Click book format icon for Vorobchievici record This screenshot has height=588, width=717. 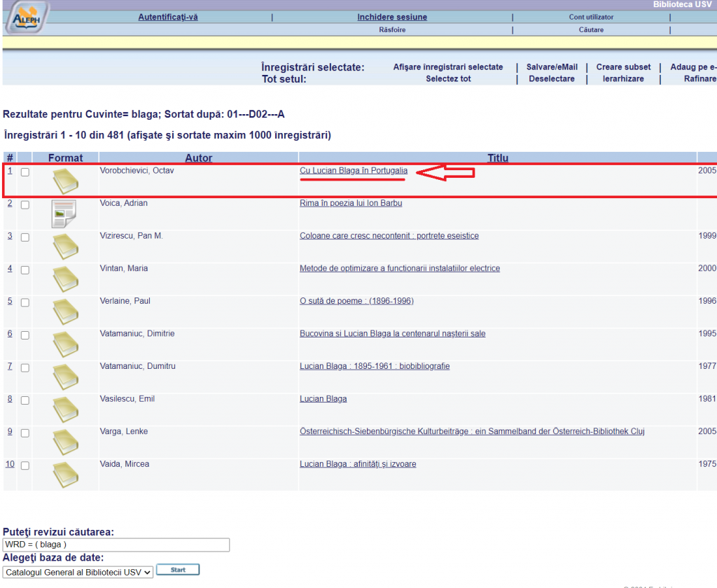[66, 181]
